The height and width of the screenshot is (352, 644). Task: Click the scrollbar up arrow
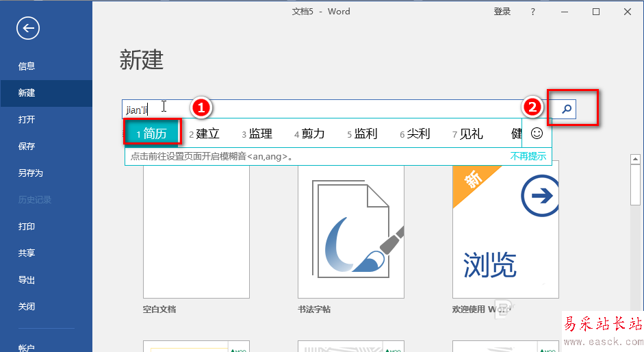(635, 159)
